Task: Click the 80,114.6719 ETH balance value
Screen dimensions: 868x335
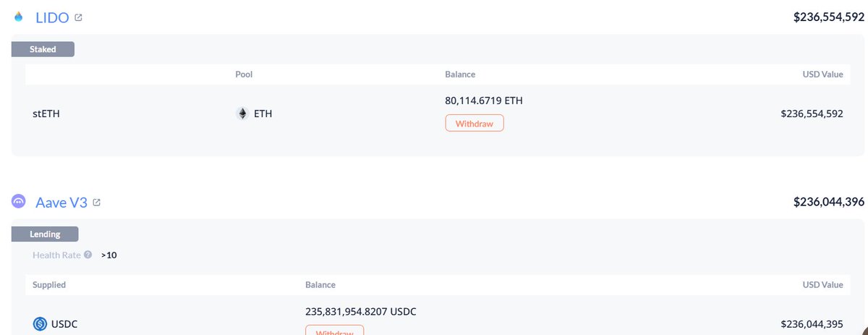Action: pyautogui.click(x=483, y=101)
